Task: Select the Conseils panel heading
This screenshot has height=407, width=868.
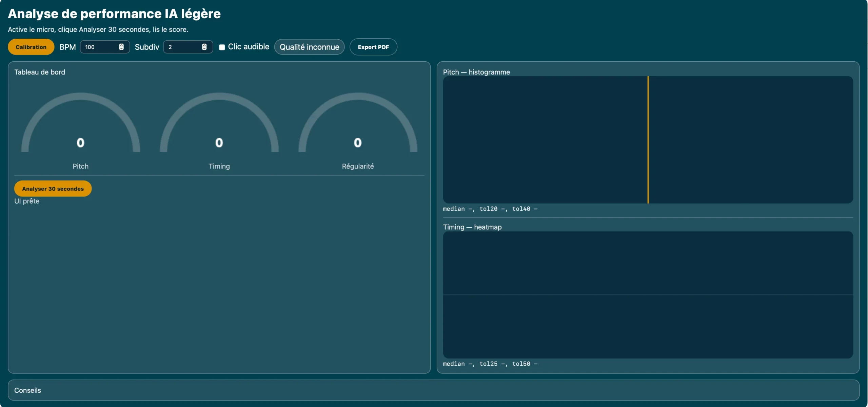Action: pyautogui.click(x=27, y=390)
